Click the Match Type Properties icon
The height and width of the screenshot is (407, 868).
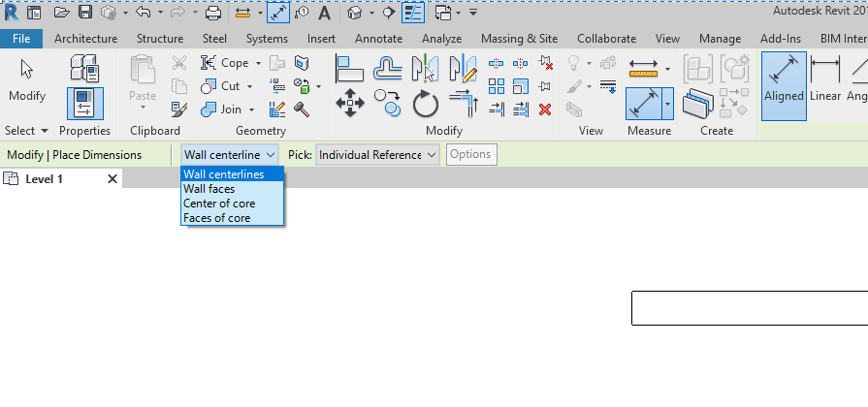click(x=178, y=110)
